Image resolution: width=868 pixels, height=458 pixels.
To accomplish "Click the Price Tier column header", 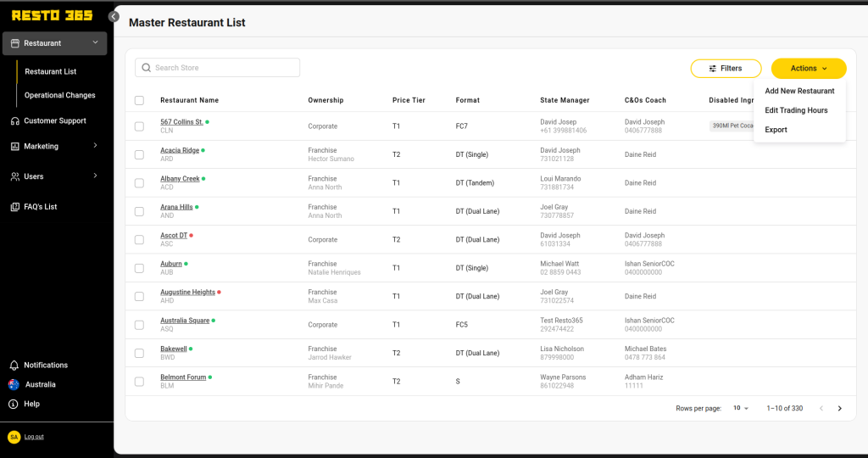I will point(409,100).
